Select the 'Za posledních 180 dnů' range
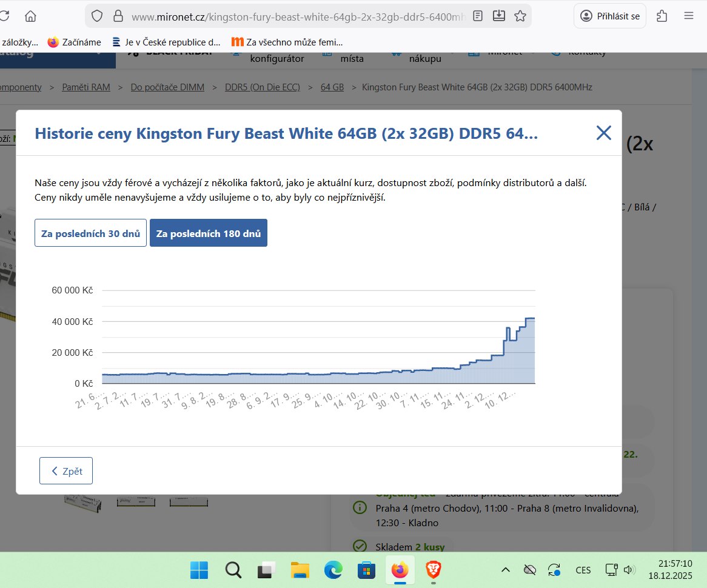 click(208, 233)
